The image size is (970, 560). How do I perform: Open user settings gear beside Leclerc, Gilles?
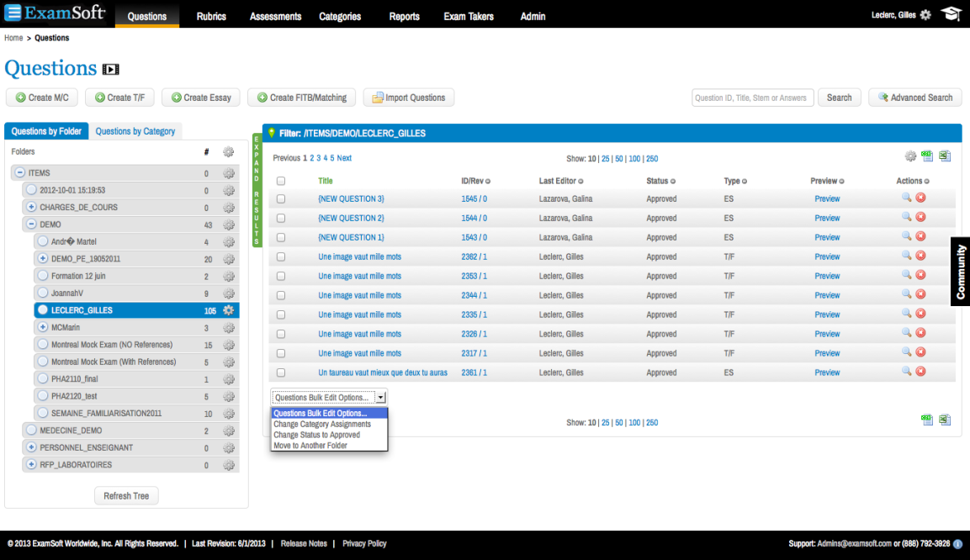925,15
